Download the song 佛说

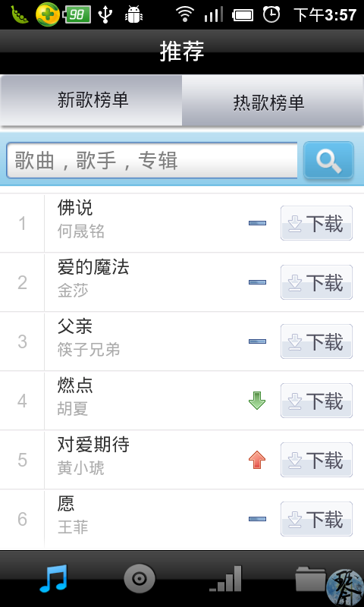click(x=316, y=223)
